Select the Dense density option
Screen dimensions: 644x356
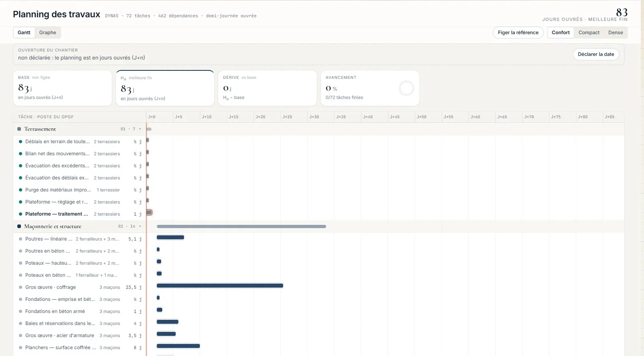pyautogui.click(x=615, y=33)
